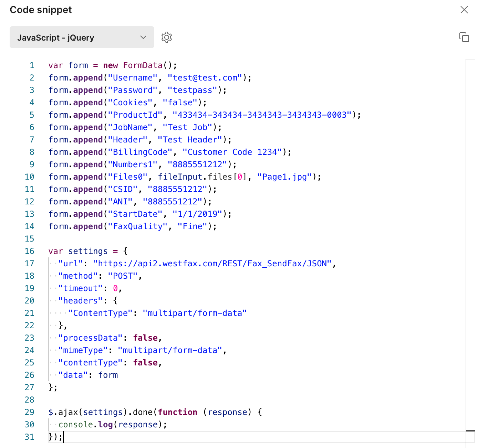The image size is (478, 448).
Task: Click the vertical scrollbar track at right
Action: (x=470, y=241)
